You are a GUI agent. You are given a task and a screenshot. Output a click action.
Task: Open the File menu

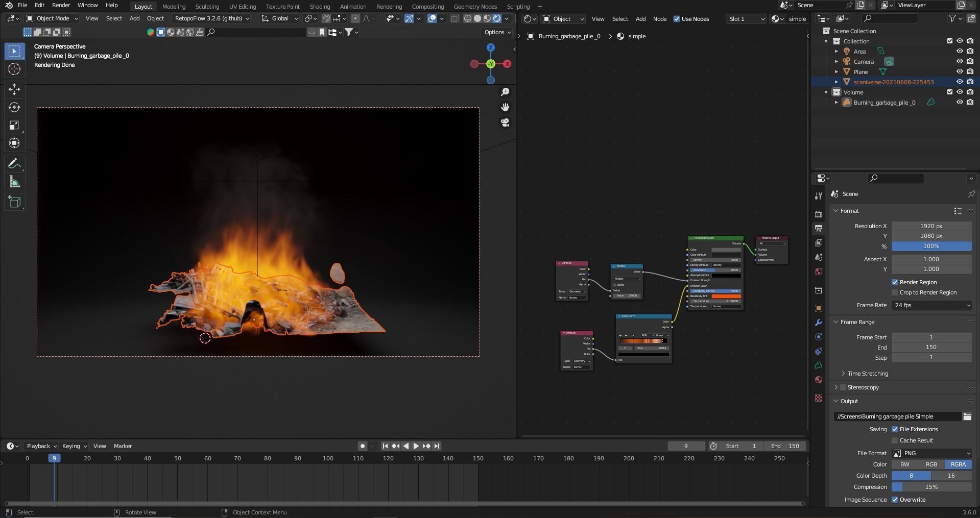click(22, 5)
